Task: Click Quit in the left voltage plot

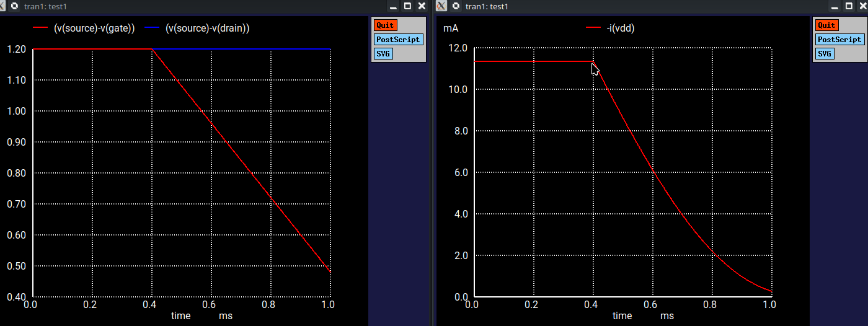Action: tap(384, 25)
